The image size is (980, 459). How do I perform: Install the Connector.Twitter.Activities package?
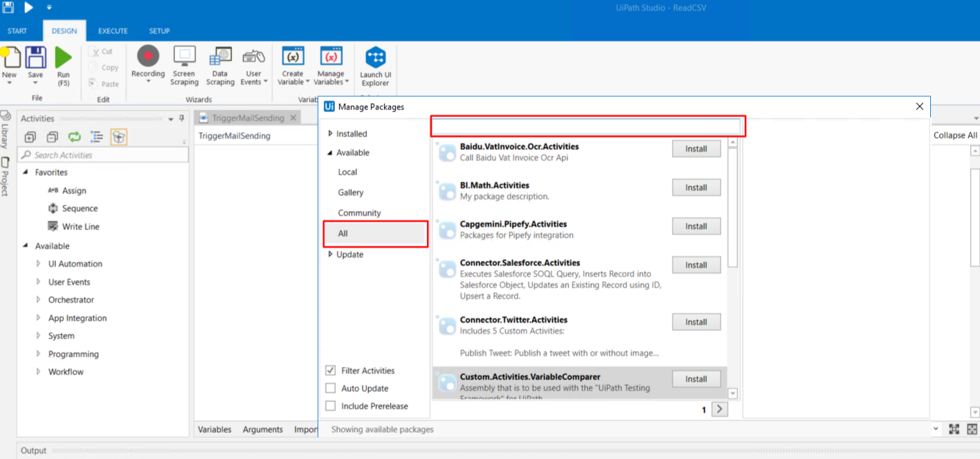point(696,322)
